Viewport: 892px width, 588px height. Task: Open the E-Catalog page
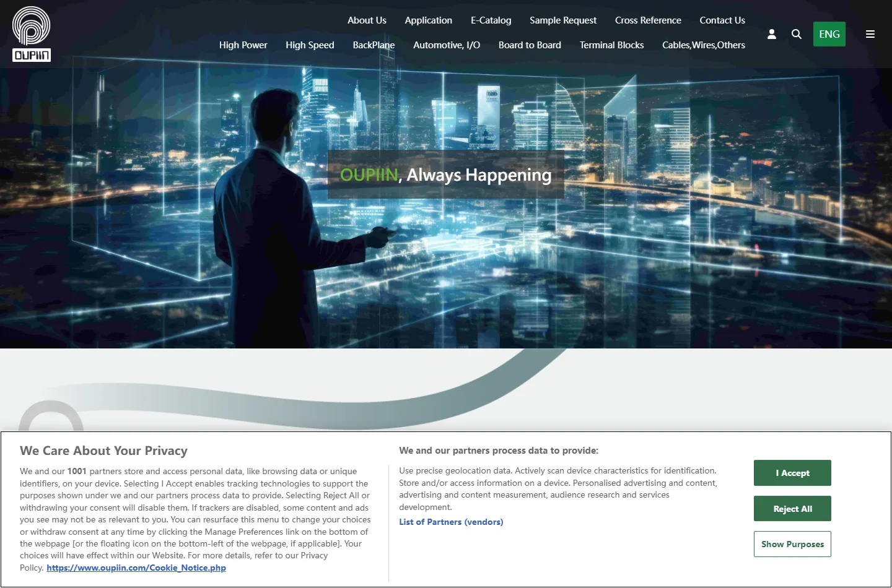(491, 20)
